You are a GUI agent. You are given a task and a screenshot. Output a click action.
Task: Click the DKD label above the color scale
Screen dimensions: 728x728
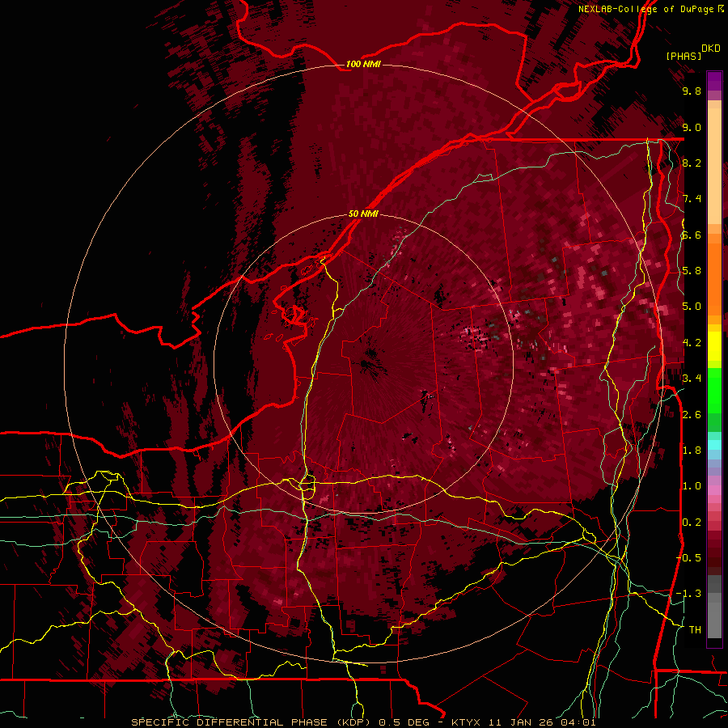click(711, 49)
